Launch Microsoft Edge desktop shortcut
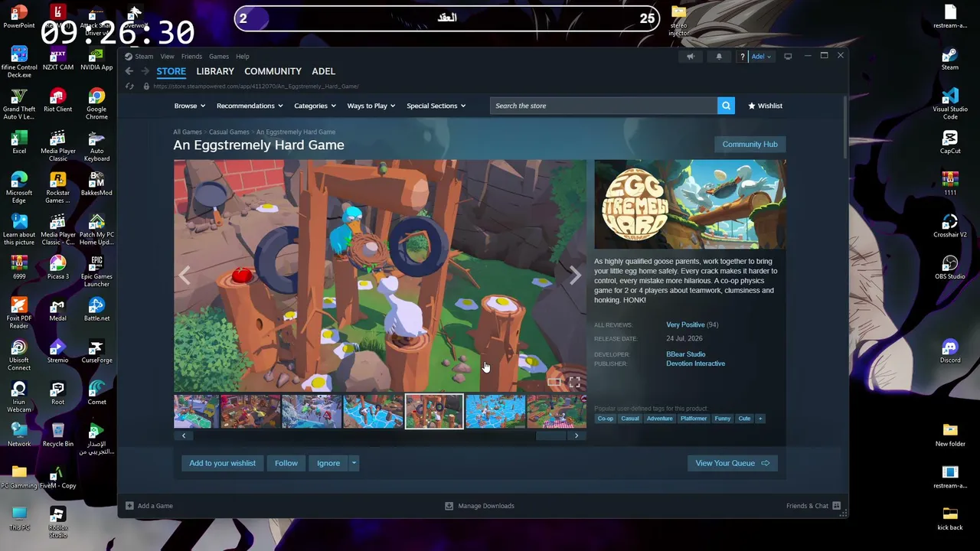The width and height of the screenshot is (980, 551). [x=19, y=188]
